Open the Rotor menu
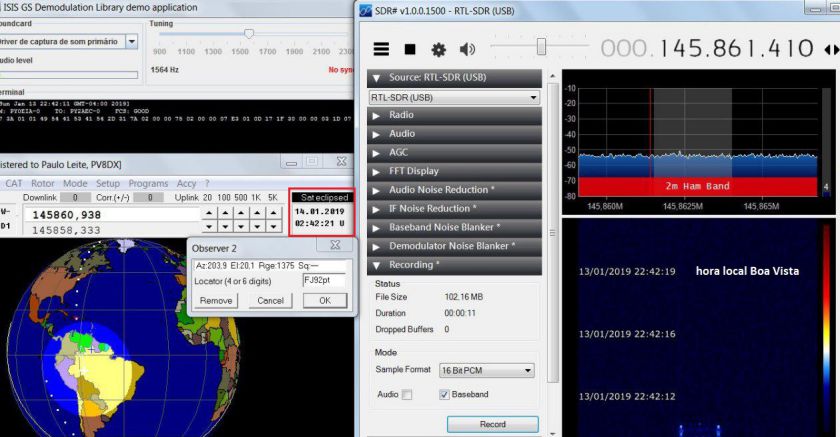The height and width of the screenshot is (437, 840). point(43,184)
